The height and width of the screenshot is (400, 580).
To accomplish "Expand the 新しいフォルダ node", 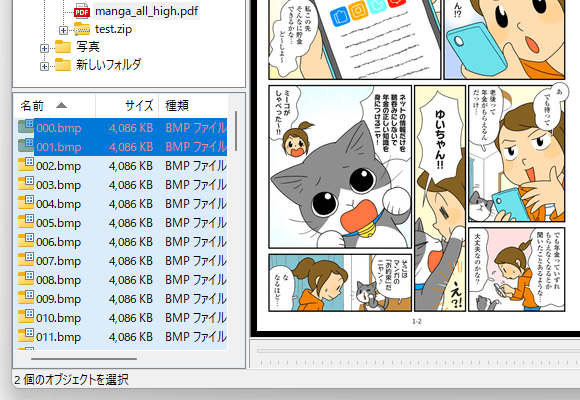I will (x=44, y=66).
